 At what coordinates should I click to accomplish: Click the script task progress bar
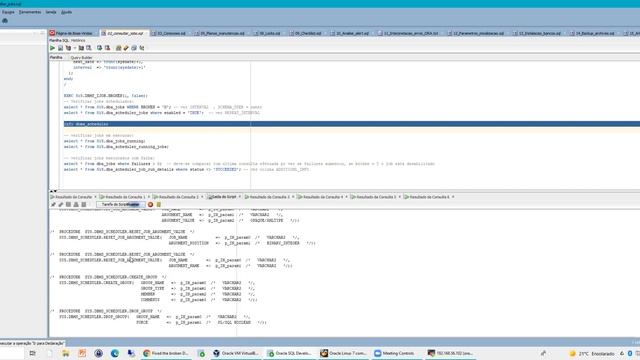click(120, 204)
